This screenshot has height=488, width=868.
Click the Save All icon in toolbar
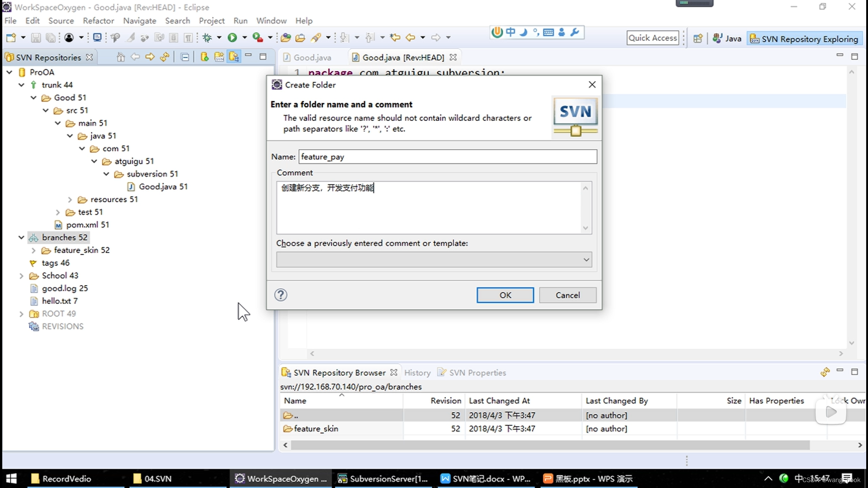pyautogui.click(x=51, y=38)
